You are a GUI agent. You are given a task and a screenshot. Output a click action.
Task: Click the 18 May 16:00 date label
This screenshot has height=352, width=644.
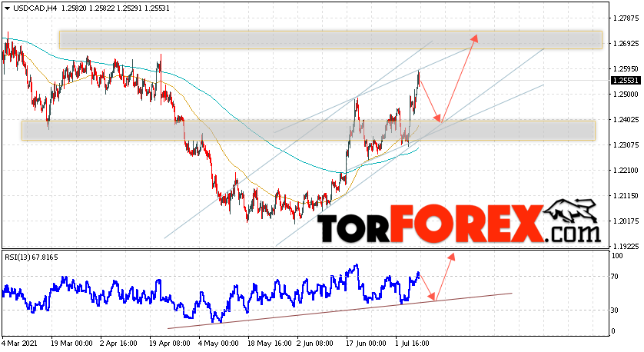[268, 343]
